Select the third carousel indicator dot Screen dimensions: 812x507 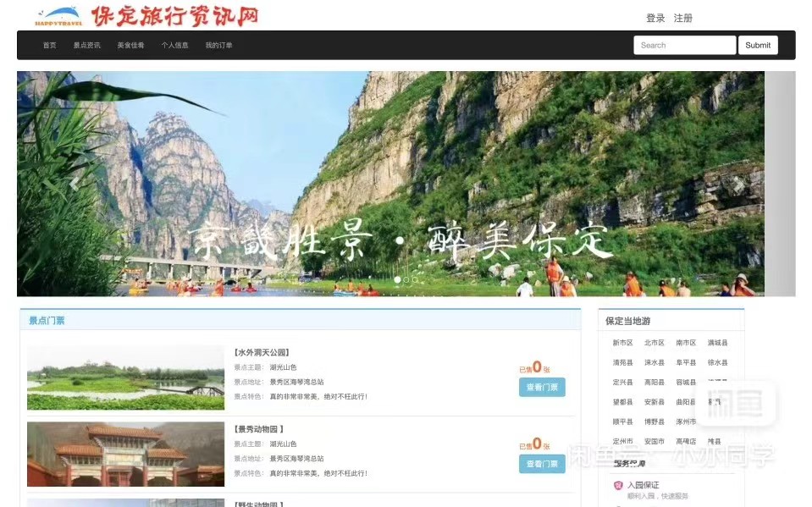pyautogui.click(x=415, y=279)
